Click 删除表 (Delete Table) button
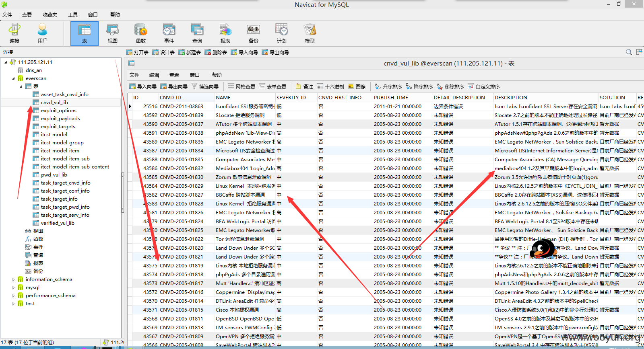Viewport: 644px width, 349px height. click(x=216, y=52)
